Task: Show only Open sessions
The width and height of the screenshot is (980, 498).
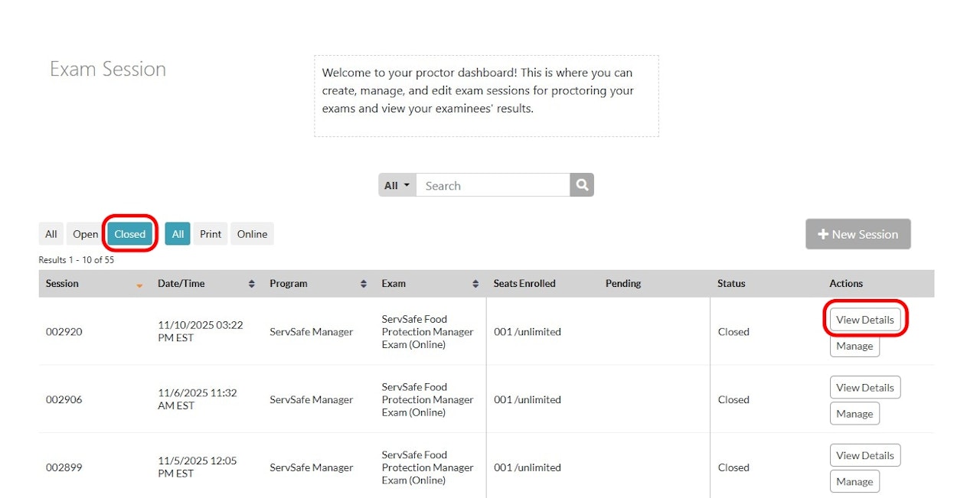Action: (86, 234)
